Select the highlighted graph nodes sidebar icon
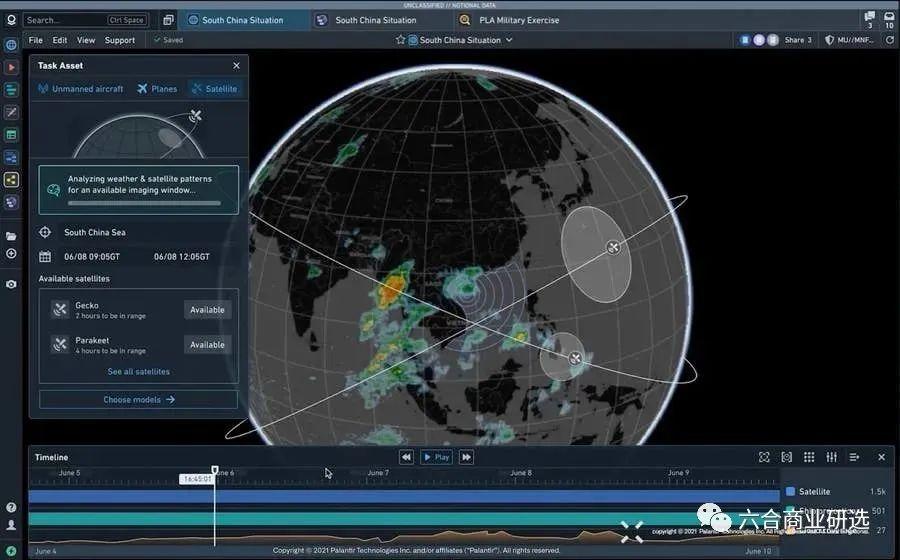 11,180
